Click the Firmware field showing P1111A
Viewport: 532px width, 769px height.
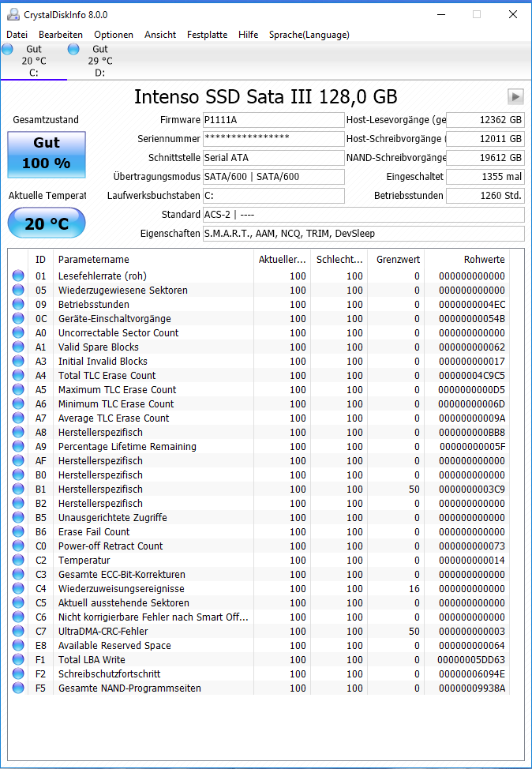[274, 120]
